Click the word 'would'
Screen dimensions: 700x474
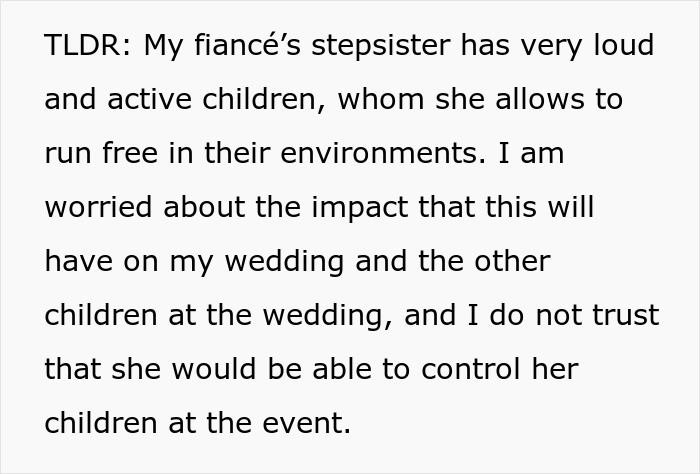214,369
